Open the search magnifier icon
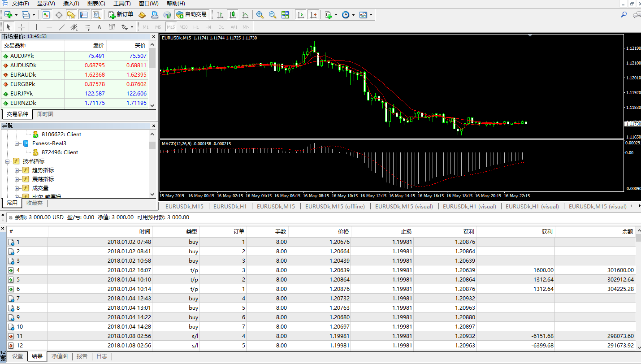Viewport: 641px width, 364px height. coord(624,15)
